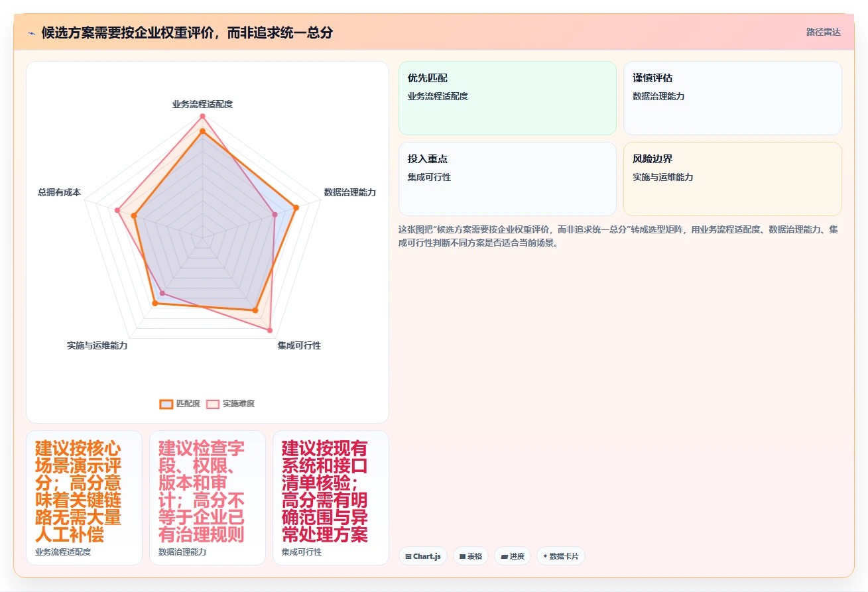Click orange 匹配度 point on 数据治理能力 axis
Screen dimensions: 868x592
[x=296, y=207]
